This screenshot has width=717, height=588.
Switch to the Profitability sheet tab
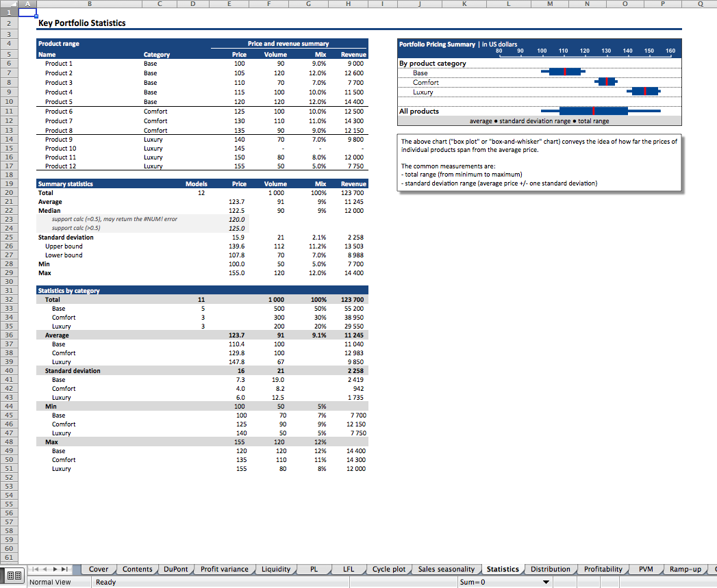click(603, 570)
